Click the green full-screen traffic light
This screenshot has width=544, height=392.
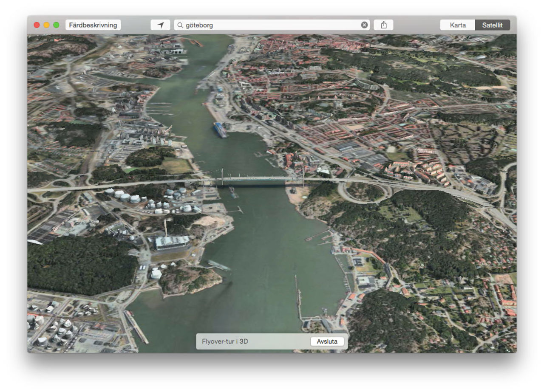(55, 25)
